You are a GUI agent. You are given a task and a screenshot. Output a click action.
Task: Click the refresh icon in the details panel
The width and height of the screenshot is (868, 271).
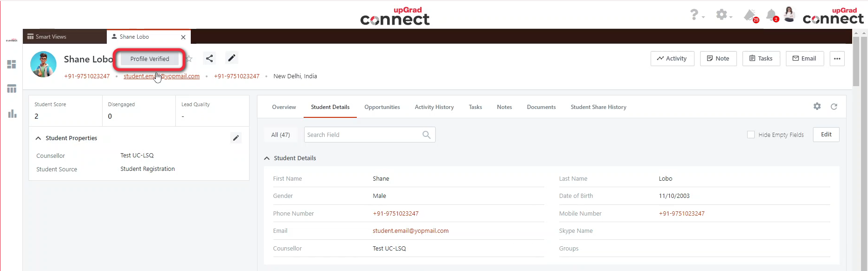tap(834, 107)
